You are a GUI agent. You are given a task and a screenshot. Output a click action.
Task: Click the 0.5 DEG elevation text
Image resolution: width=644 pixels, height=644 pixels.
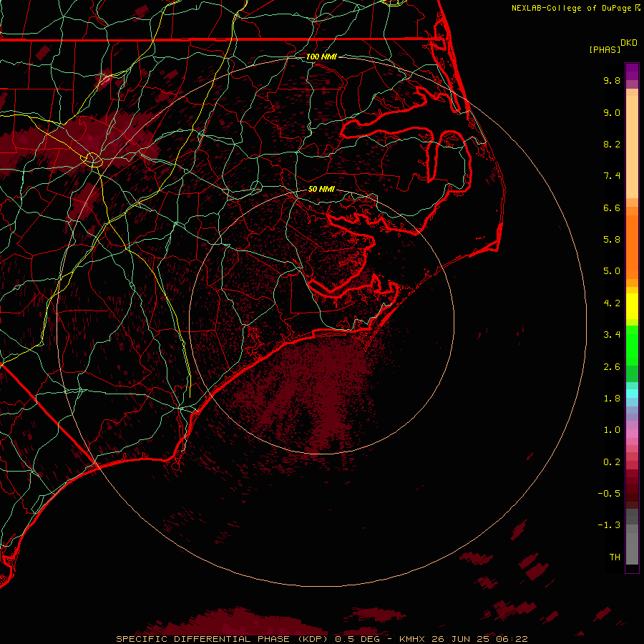(357, 639)
